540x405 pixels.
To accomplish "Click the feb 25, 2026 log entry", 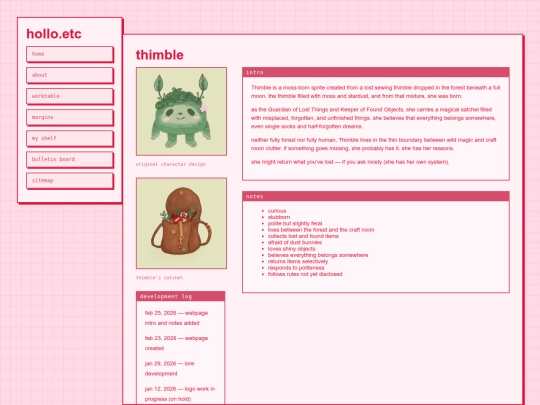I will [x=176, y=318].
